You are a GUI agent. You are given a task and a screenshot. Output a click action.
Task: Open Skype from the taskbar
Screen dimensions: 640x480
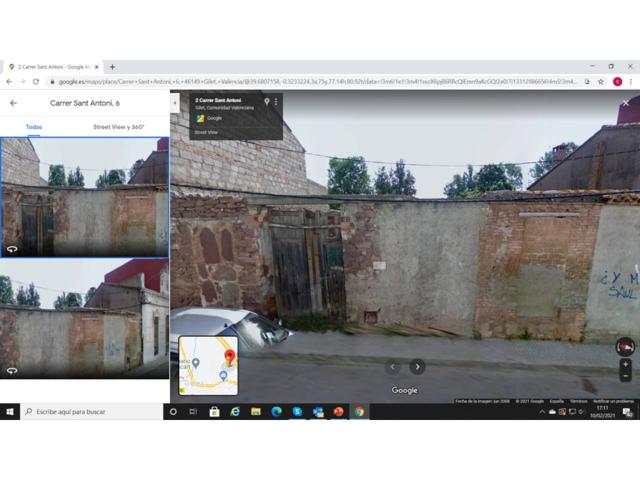[x=297, y=412]
